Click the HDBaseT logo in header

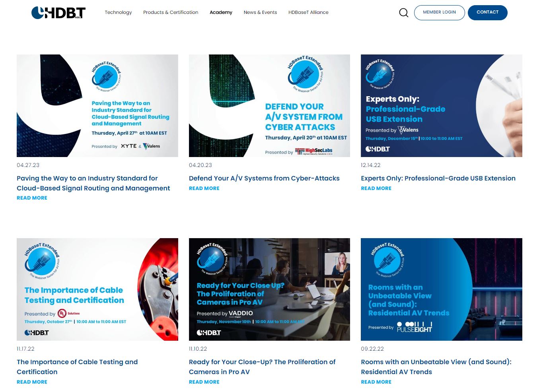[x=58, y=13]
